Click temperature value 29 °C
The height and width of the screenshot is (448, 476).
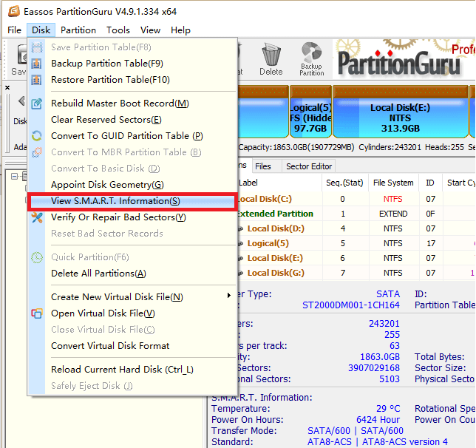pyautogui.click(x=388, y=409)
